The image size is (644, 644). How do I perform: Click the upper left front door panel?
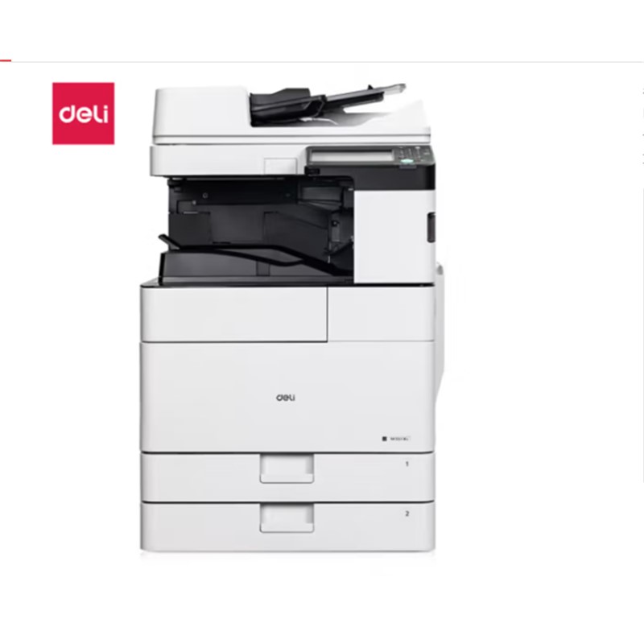233,314
